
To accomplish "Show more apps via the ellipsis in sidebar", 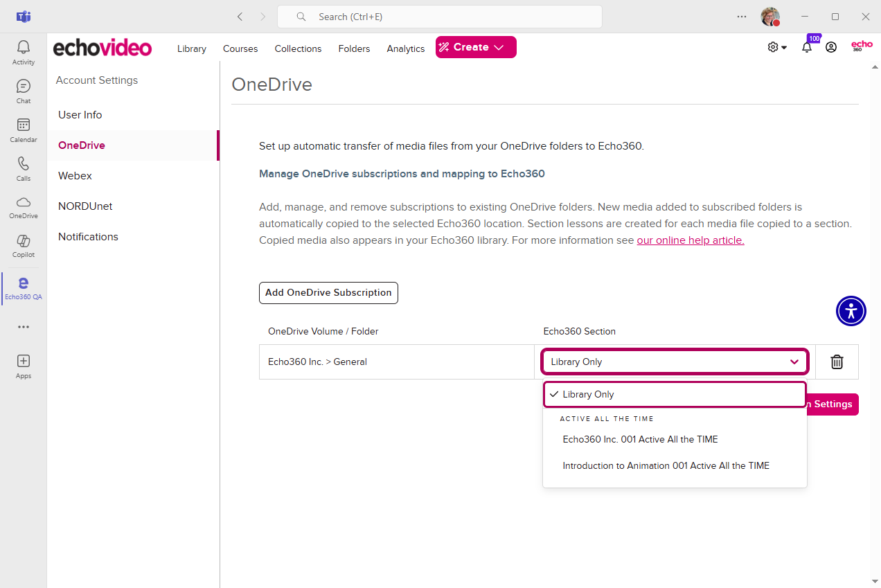I will [x=24, y=327].
